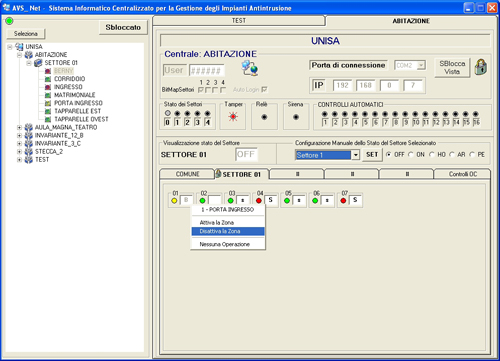Click the zone icon beside MATRIMONIALE

coord(48,95)
